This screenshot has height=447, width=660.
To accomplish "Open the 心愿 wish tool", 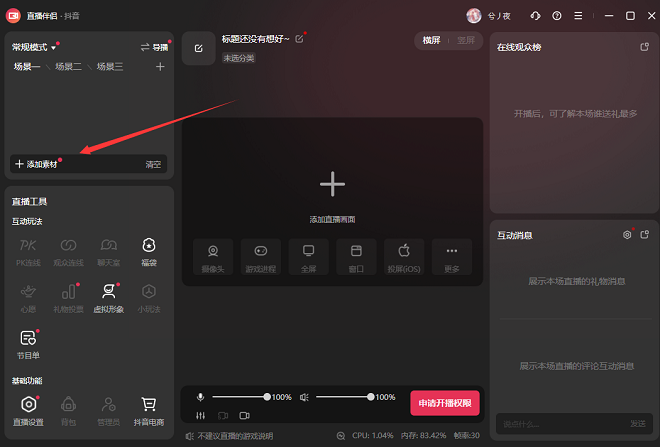I will pyautogui.click(x=28, y=298).
